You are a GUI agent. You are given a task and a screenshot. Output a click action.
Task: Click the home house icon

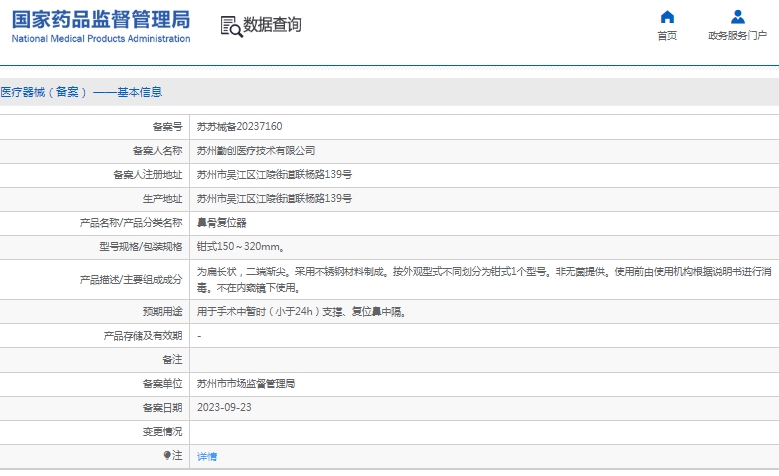(667, 17)
